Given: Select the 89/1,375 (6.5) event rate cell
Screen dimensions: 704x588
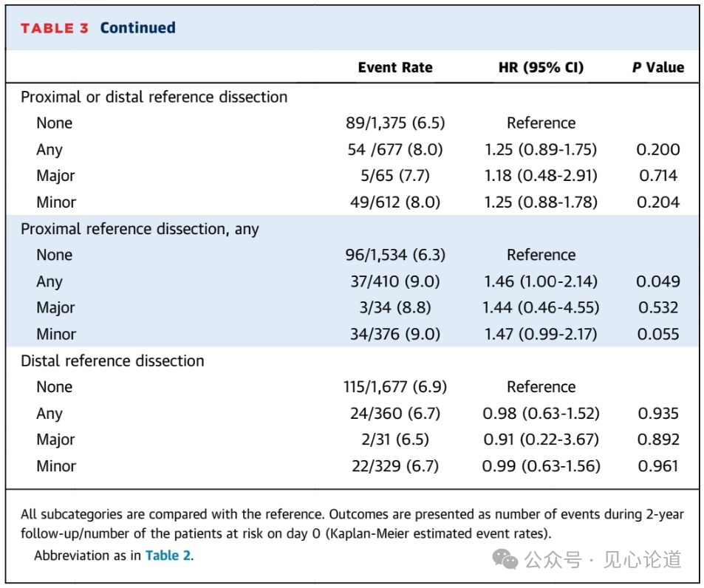Looking at the screenshot, I should pyautogui.click(x=396, y=123).
